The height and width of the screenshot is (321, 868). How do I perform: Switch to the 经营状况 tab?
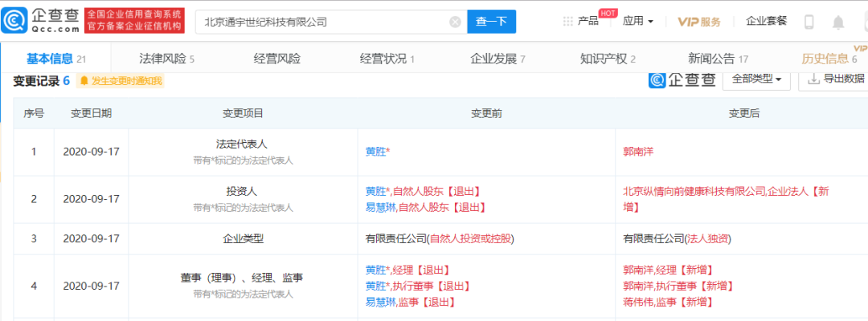tap(387, 59)
